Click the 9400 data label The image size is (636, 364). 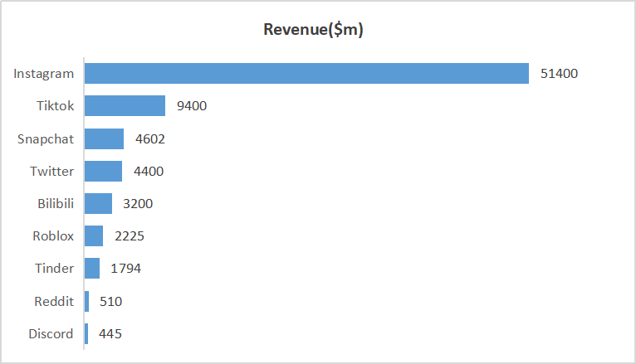pos(192,106)
